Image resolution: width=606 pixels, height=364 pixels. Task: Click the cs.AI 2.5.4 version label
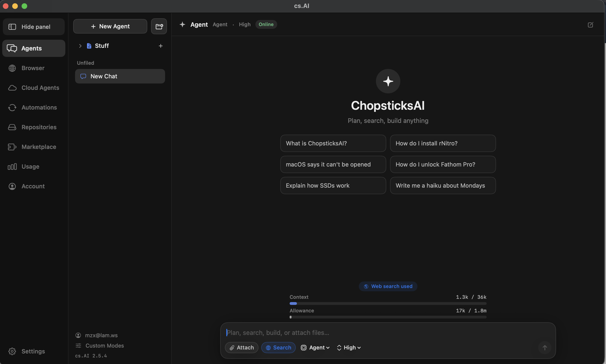pyautogui.click(x=91, y=356)
